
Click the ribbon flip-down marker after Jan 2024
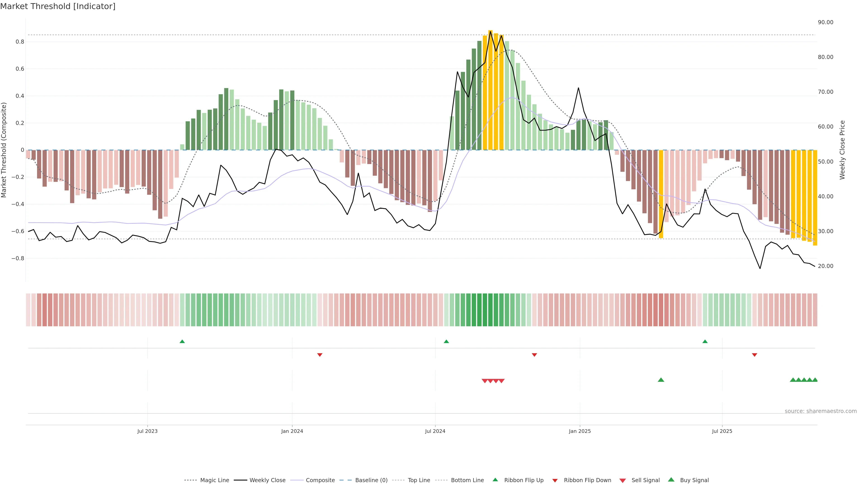320,355
